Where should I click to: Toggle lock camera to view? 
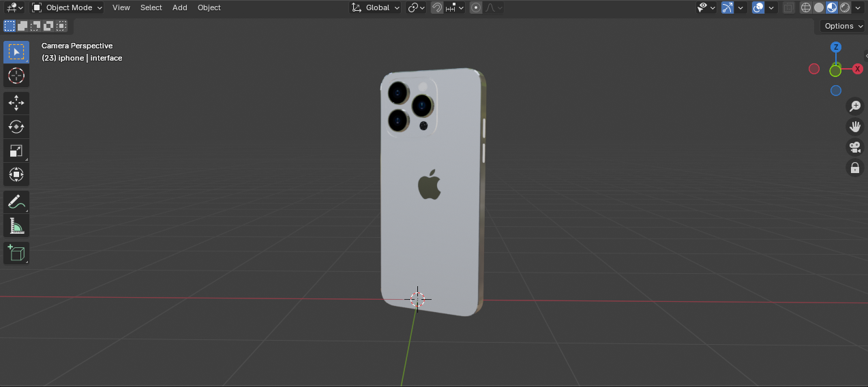(855, 168)
